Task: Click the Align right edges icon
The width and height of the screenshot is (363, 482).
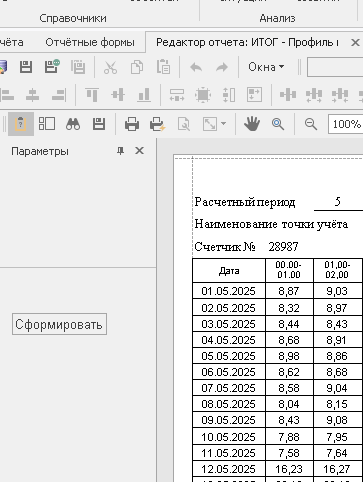Action: tap(59, 95)
